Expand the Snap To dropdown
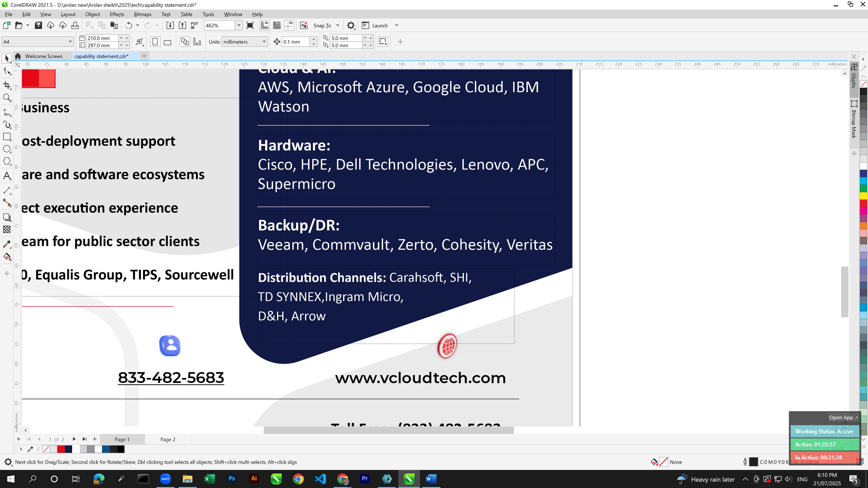 pyautogui.click(x=338, y=25)
